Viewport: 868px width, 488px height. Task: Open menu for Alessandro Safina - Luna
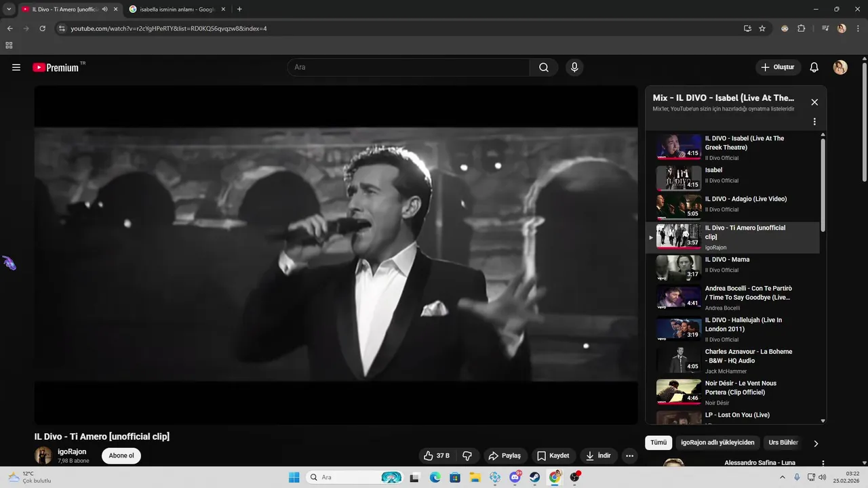click(x=823, y=464)
